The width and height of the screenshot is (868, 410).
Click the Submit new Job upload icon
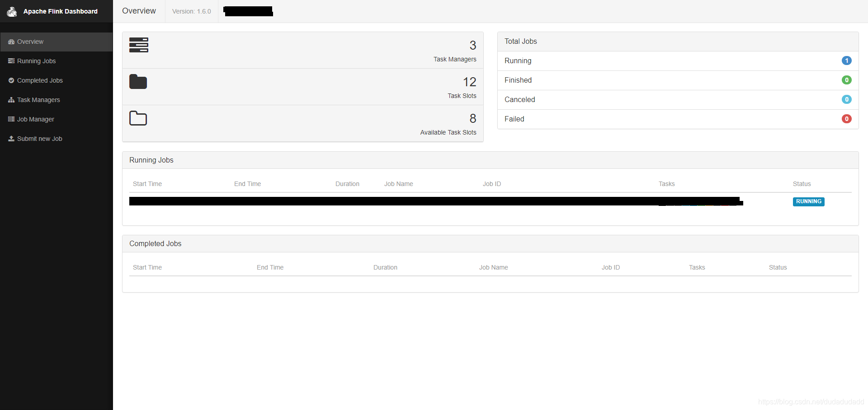[x=11, y=139]
